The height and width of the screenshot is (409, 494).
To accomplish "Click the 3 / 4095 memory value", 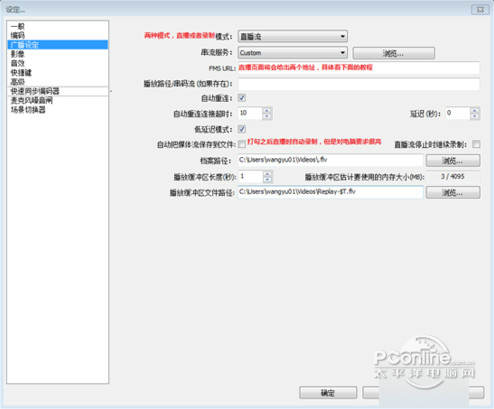I will (452, 177).
